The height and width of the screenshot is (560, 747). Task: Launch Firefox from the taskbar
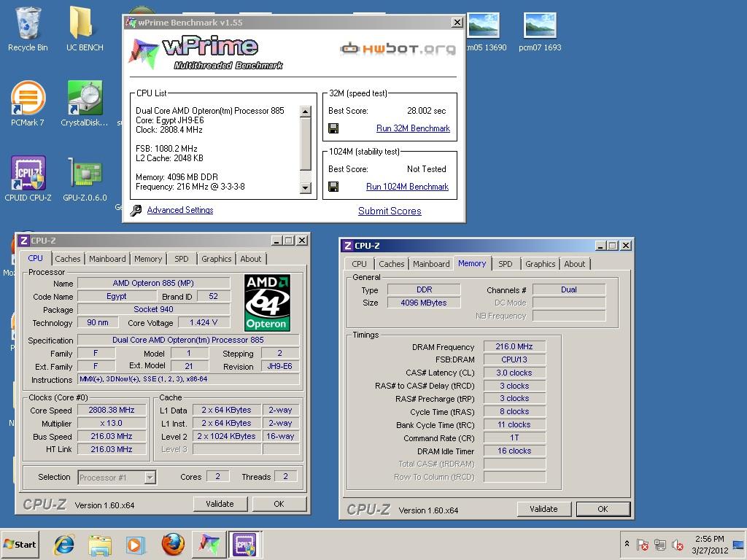[x=173, y=544]
